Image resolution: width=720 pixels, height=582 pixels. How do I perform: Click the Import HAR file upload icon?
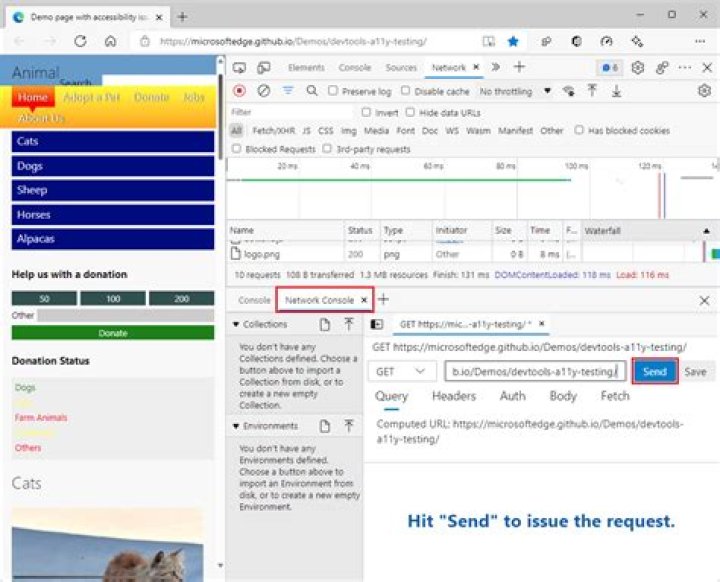(x=592, y=91)
